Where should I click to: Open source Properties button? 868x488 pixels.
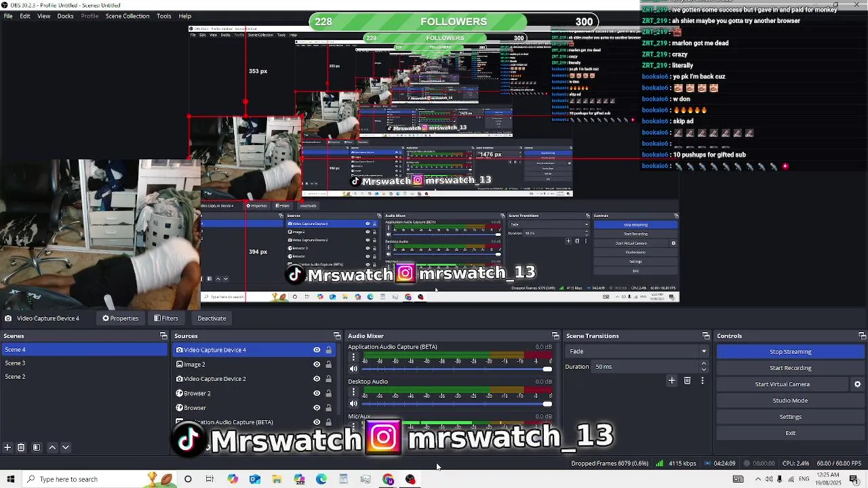click(120, 318)
